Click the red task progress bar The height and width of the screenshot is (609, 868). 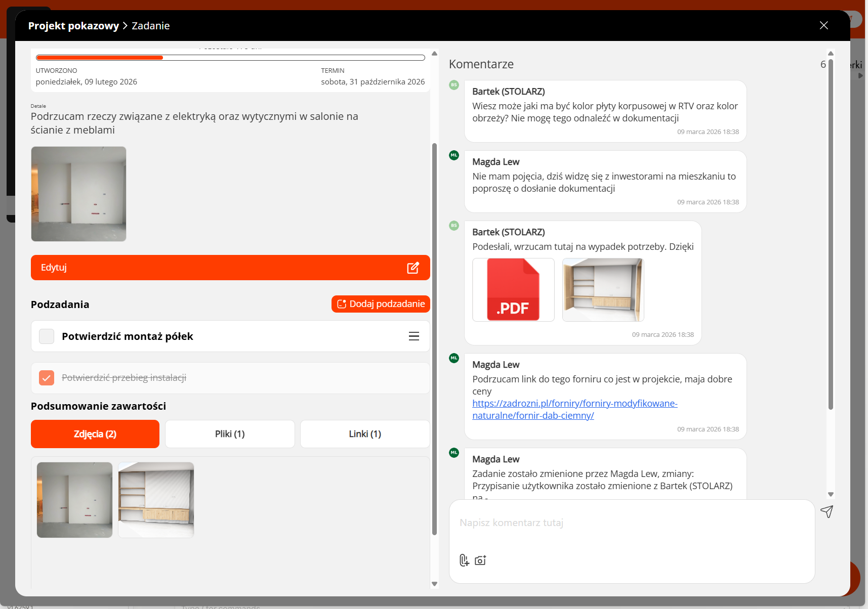coord(230,58)
